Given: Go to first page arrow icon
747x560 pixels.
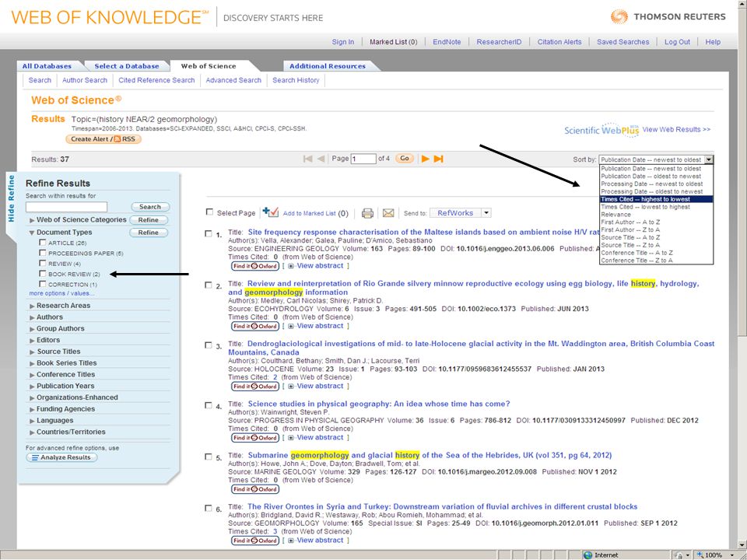Looking at the screenshot, I should tap(308, 159).
